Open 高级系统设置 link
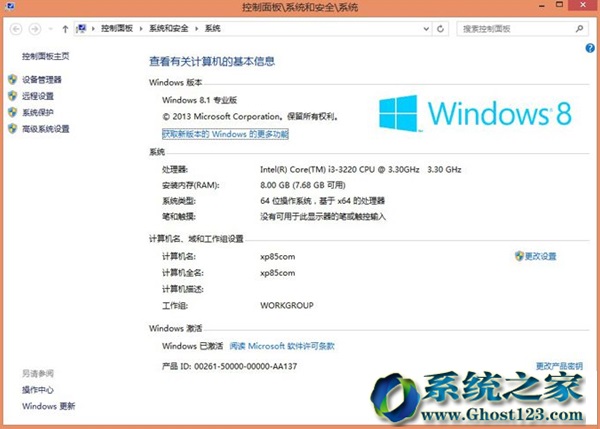 pos(46,129)
